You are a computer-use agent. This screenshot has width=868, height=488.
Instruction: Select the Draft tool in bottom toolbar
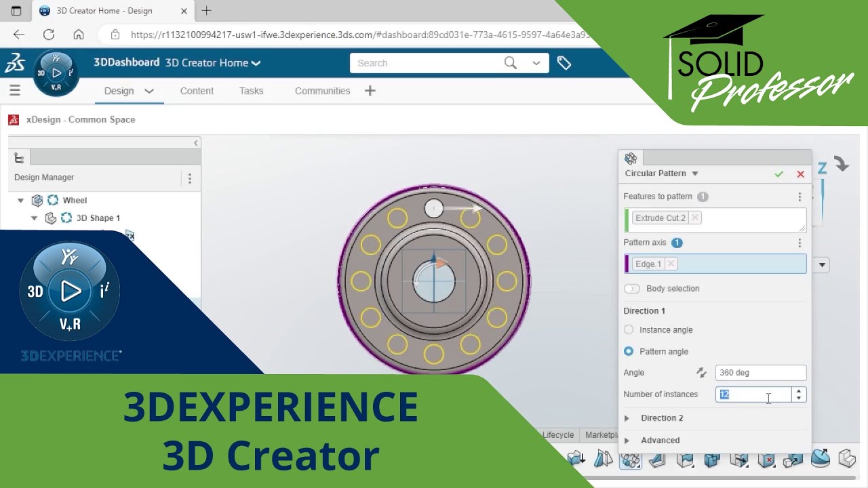[656, 460]
